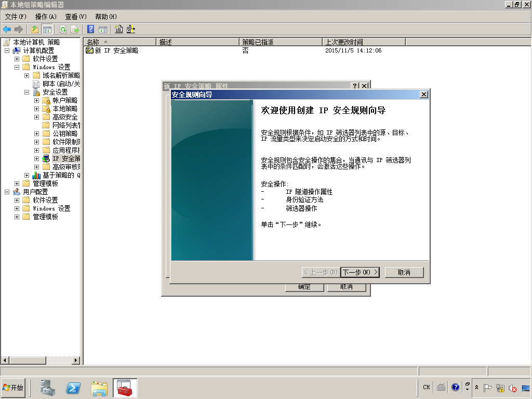Open the 查看(V) menu
This screenshot has width=532, height=399.
click(76, 17)
